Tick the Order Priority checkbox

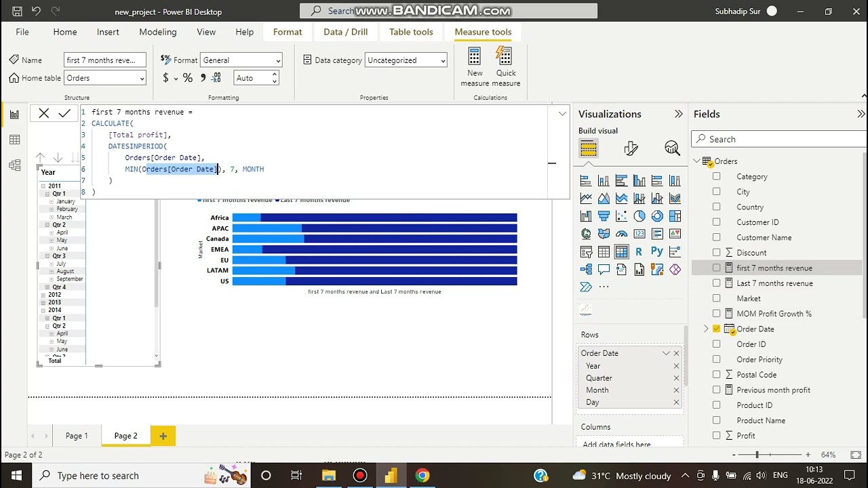tap(716, 359)
